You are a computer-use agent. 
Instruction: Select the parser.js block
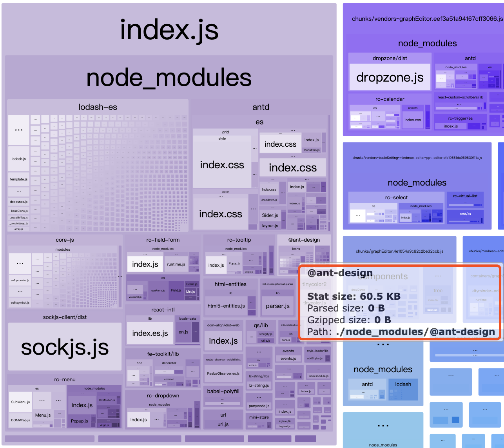pos(277,306)
